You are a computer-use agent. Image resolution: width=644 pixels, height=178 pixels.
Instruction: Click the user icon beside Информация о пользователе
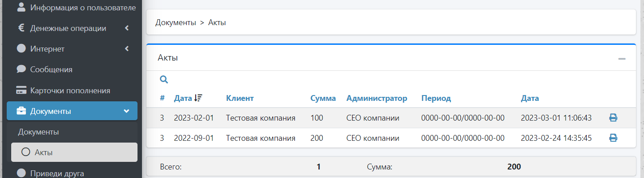pos(21,7)
